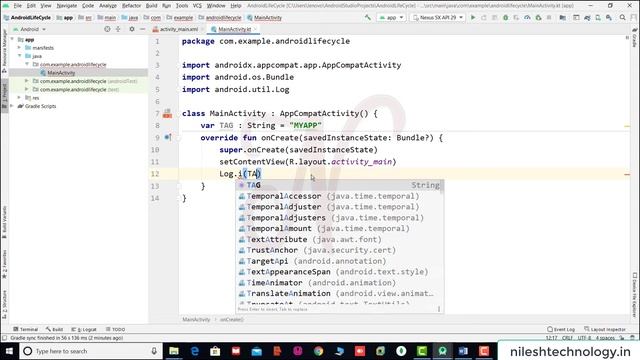The height and width of the screenshot is (360, 640).
Task: Click the class gutter icon on line 7
Action: tap(167, 113)
